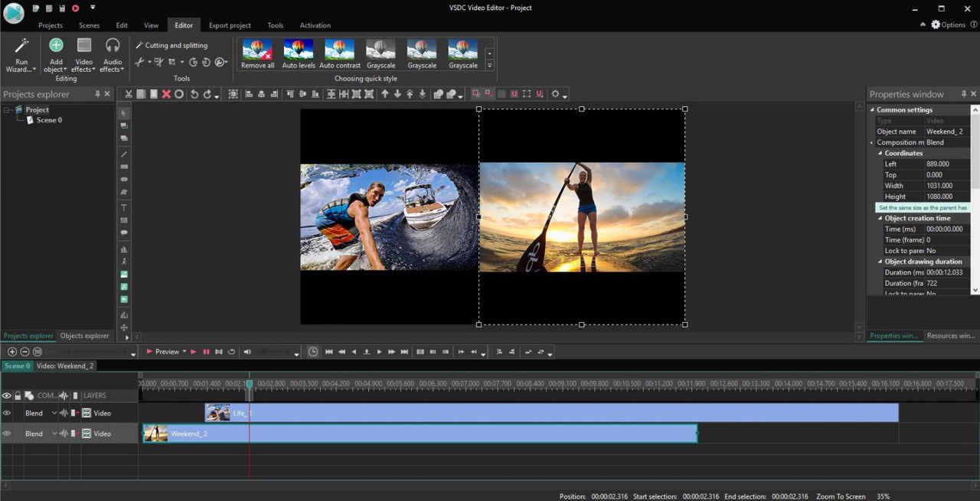Select Scene 0 in project tree

click(49, 120)
